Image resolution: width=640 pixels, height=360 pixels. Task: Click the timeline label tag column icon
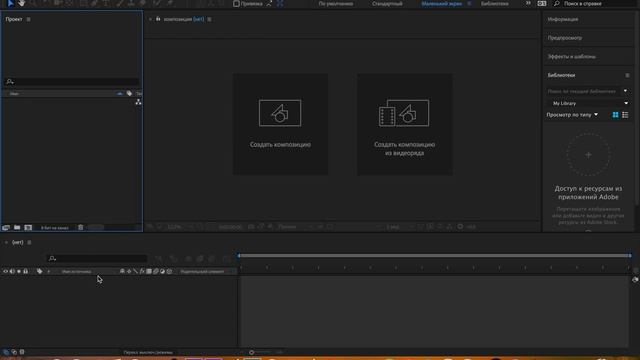tap(39, 271)
